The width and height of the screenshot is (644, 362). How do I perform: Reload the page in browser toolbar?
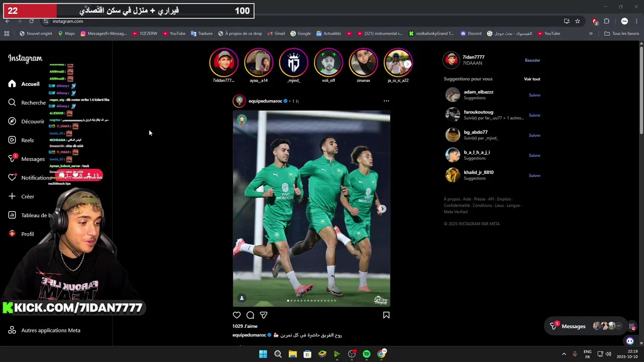(31, 21)
